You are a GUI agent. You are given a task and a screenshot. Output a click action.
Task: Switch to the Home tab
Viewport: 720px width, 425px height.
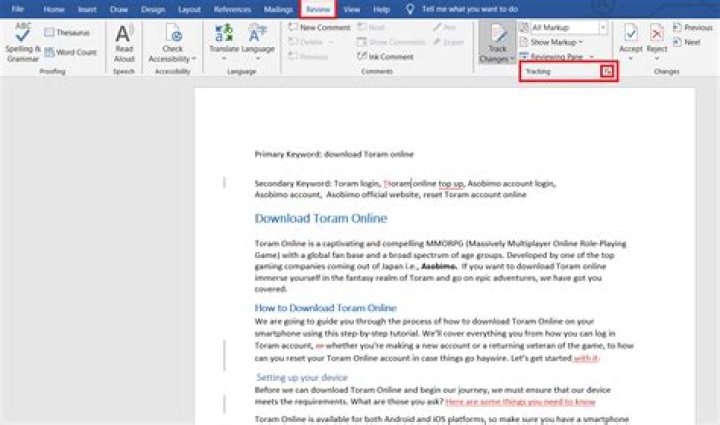pos(54,9)
